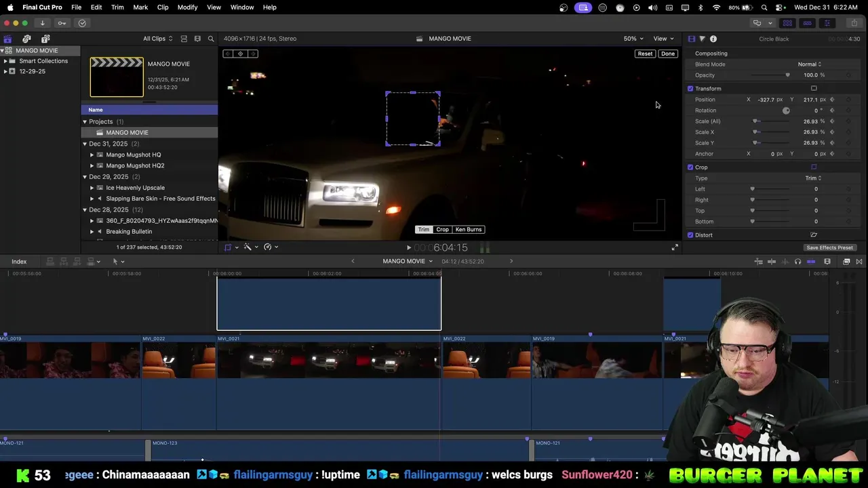Viewport: 868px width, 488px height.
Task: Open the Keyword Editor key icon
Action: coord(62,23)
